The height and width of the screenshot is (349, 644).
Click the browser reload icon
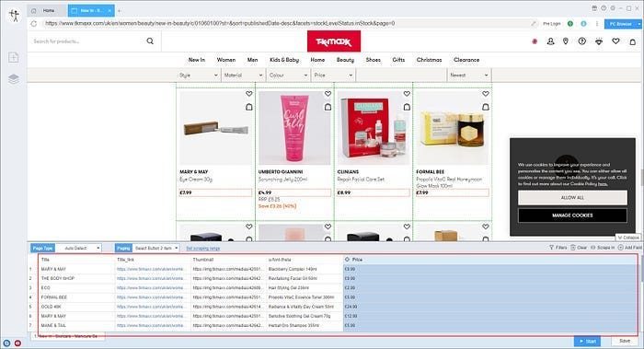(34, 23)
